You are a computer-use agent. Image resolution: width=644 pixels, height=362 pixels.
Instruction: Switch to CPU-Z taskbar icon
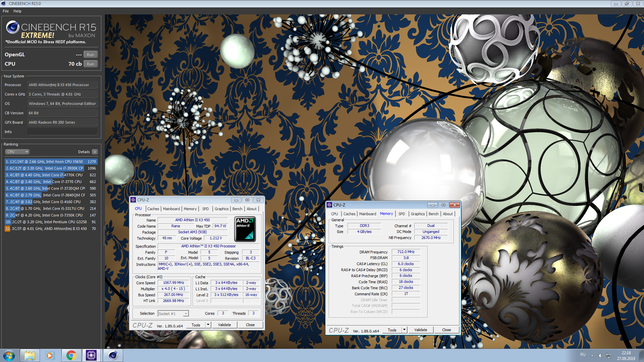pyautogui.click(x=91, y=355)
